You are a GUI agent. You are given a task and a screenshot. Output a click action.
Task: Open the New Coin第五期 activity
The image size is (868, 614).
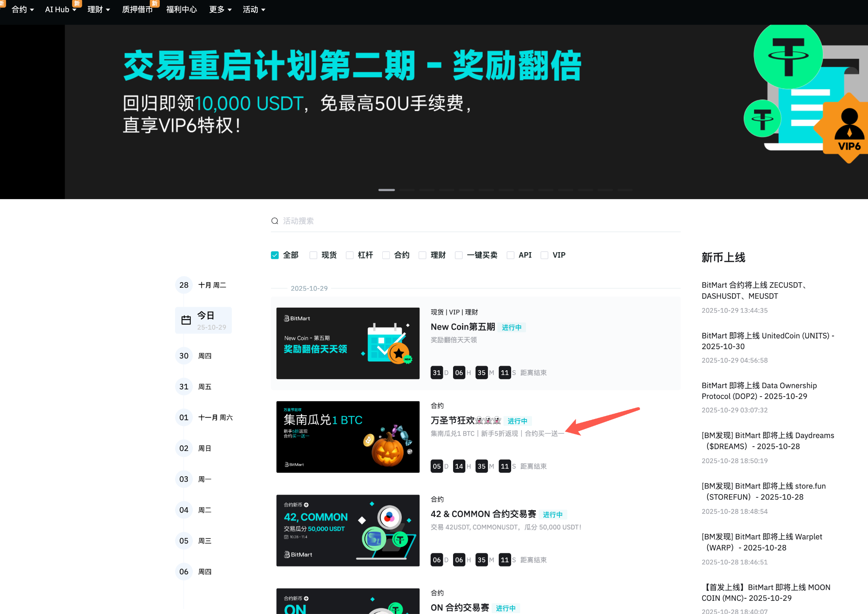click(462, 327)
